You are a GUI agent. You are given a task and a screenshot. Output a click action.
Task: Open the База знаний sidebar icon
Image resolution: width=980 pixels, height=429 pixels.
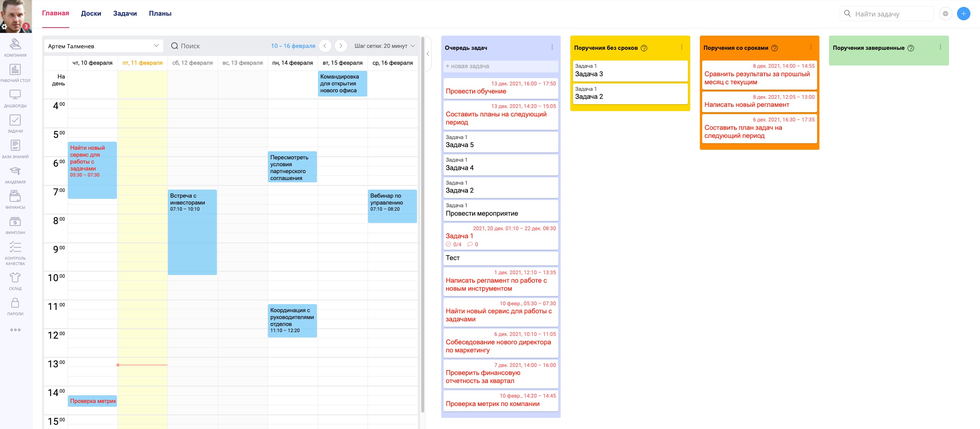point(15,146)
